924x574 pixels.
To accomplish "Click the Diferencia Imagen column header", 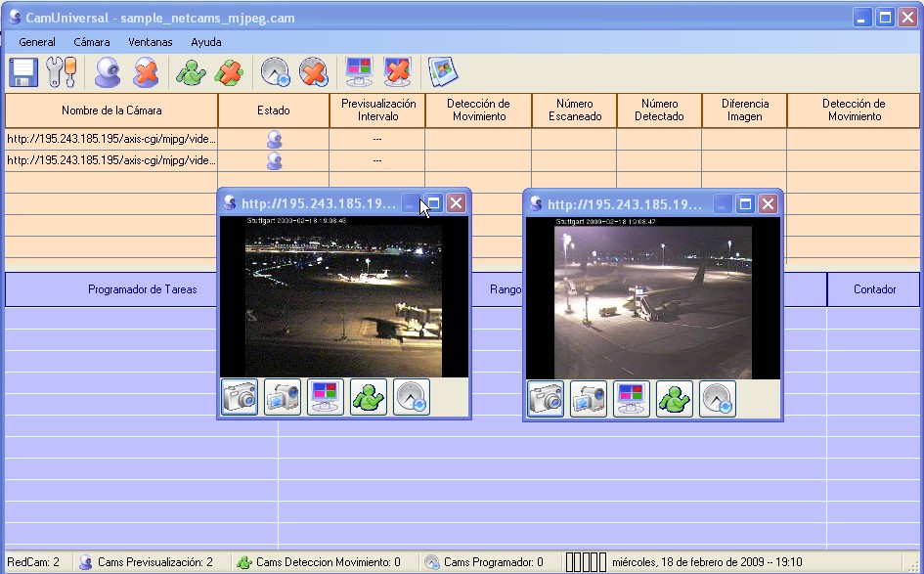I will [x=745, y=110].
